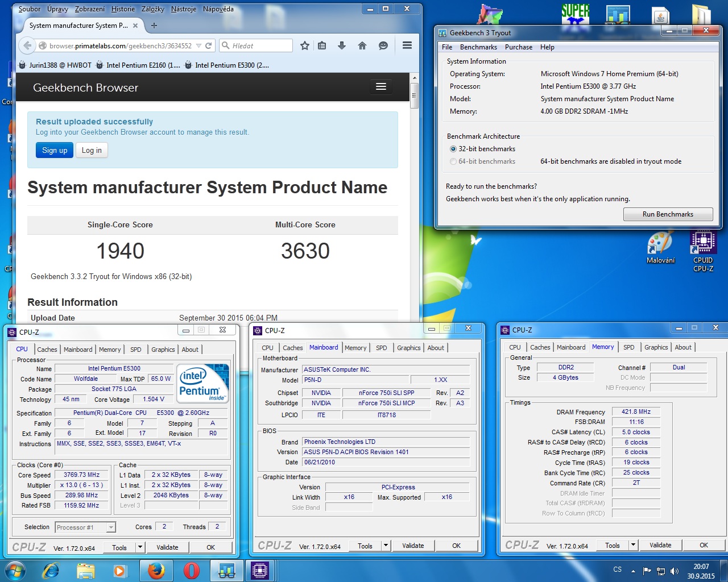The width and height of the screenshot is (728, 582).
Task: Click the reload page icon in Firefox
Action: pos(209,45)
